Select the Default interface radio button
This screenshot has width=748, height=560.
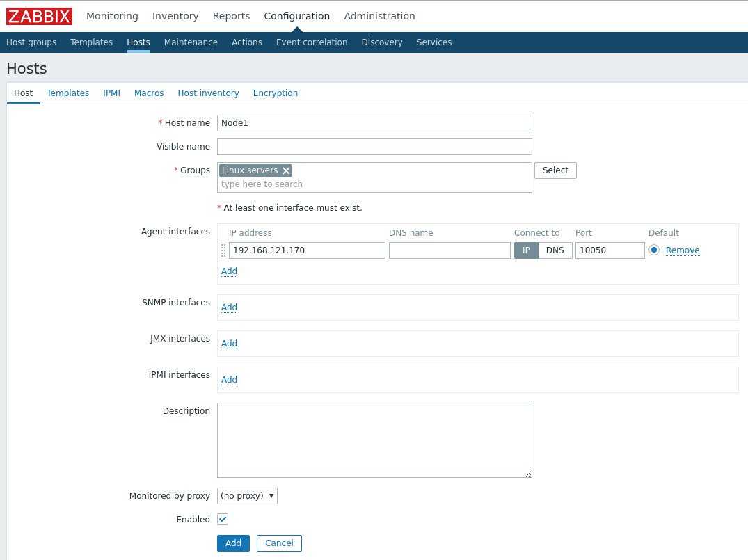[654, 250]
